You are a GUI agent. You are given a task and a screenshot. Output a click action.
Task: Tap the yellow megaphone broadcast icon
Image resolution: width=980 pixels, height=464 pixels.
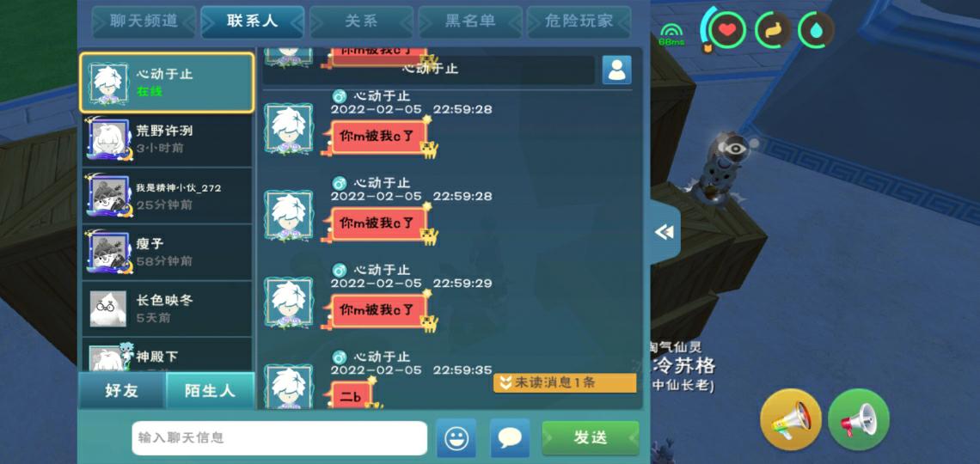791,419
